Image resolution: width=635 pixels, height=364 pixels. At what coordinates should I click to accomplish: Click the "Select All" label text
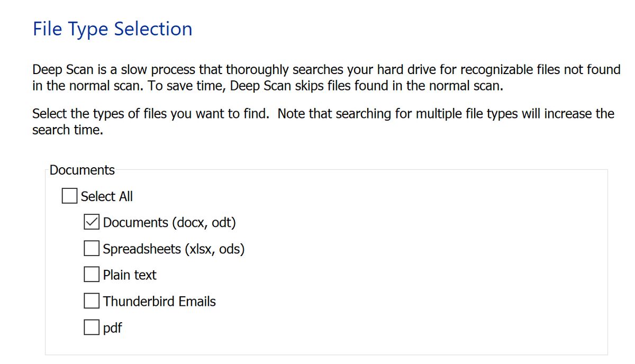107,196
